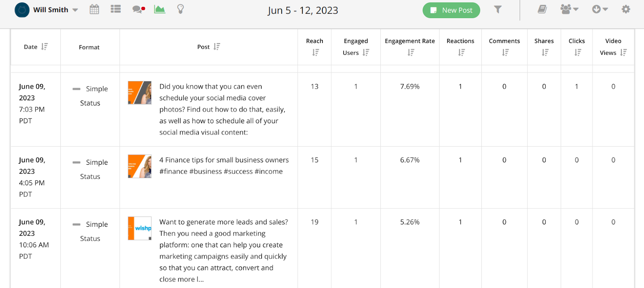
Task: Open the wishpond post thumbnail
Action: (140, 228)
